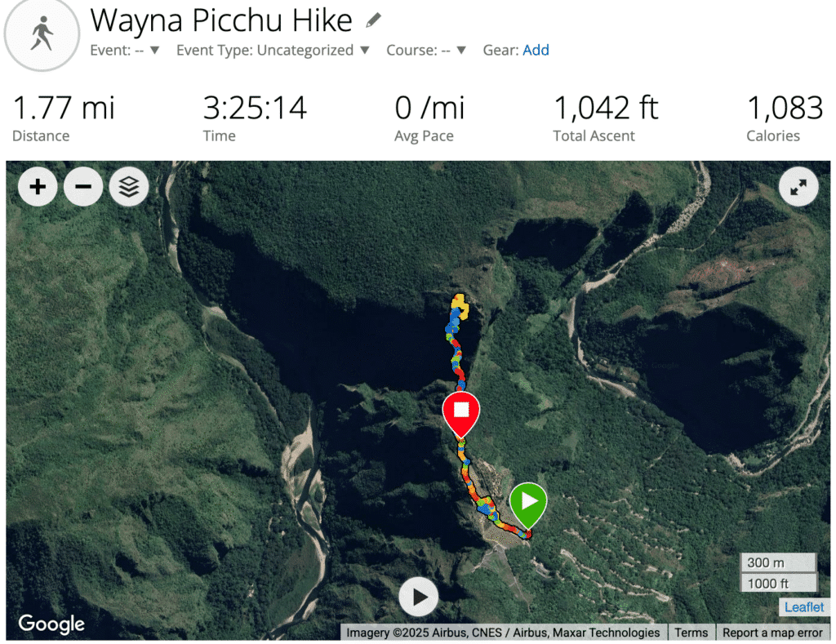Click the Google logo on the map
This screenshot has height=644, width=836.
click(x=51, y=624)
